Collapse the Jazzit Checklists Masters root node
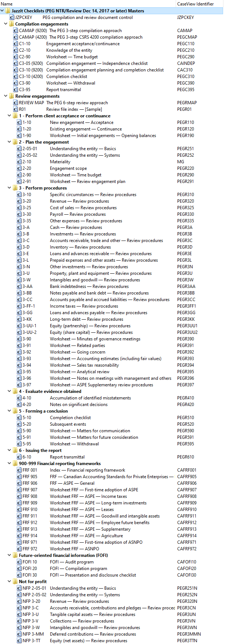 pos(2,11)
